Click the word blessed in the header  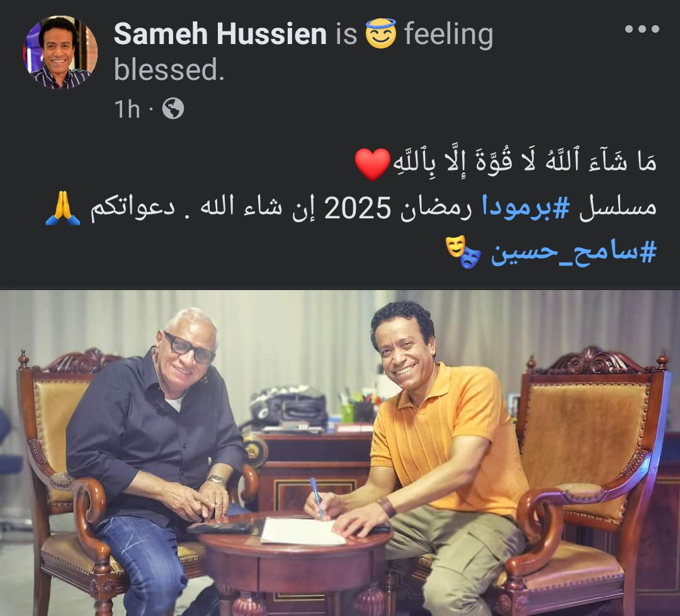click(x=169, y=69)
